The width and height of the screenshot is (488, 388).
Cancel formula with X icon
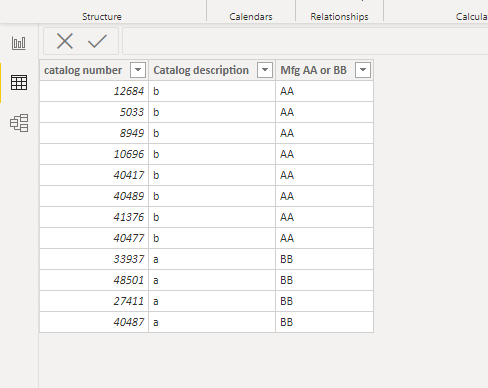(x=65, y=41)
